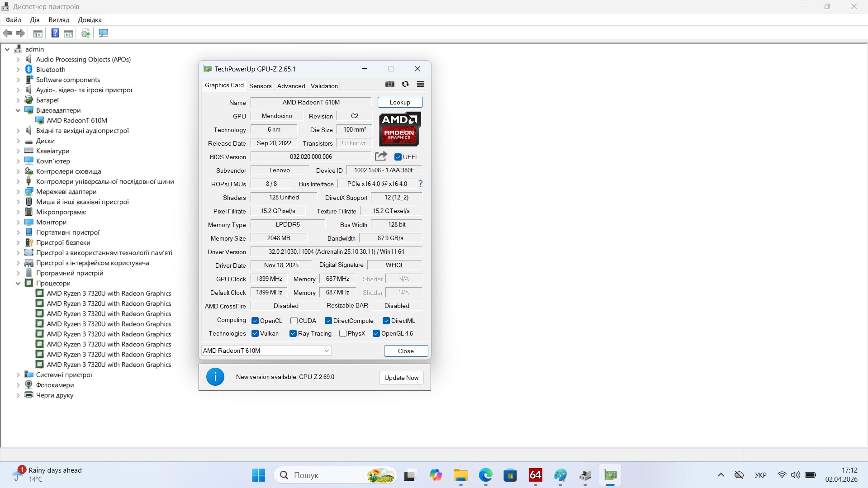Click the GPU-Z refresh icon
The image size is (868, 488).
point(405,84)
